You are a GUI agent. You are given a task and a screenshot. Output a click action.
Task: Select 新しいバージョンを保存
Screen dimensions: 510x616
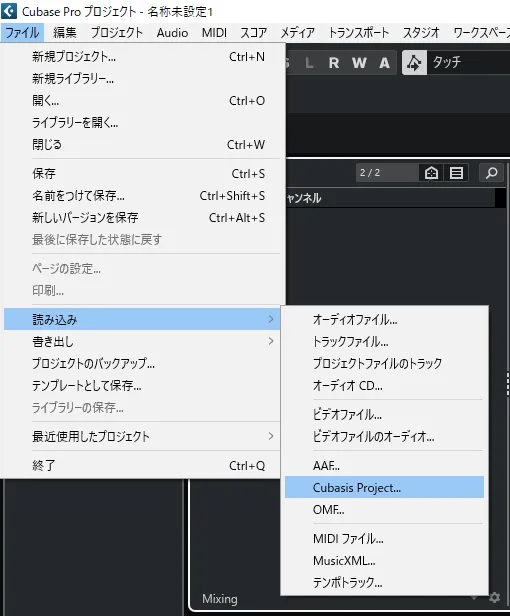click(142, 217)
